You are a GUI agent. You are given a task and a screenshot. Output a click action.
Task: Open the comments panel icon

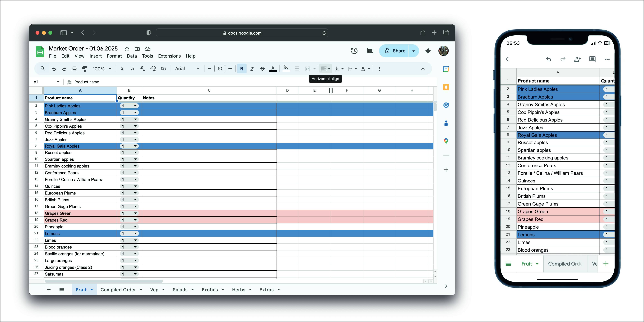[370, 51]
